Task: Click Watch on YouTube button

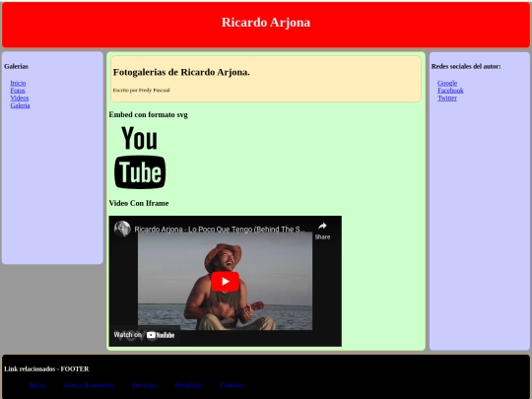Action: pyautogui.click(x=144, y=335)
